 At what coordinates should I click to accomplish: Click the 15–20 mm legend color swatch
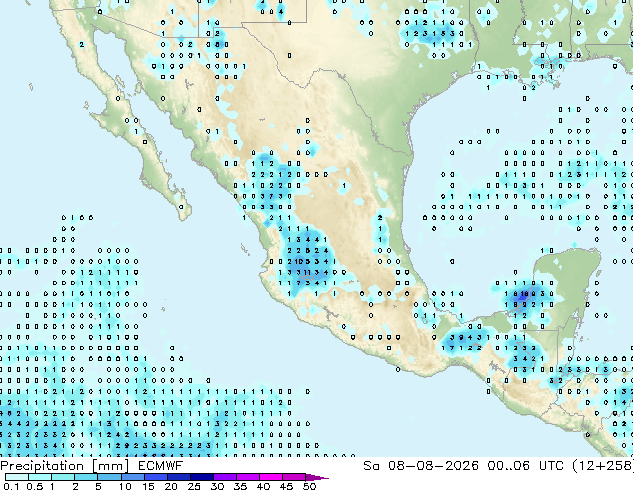[x=155, y=477]
